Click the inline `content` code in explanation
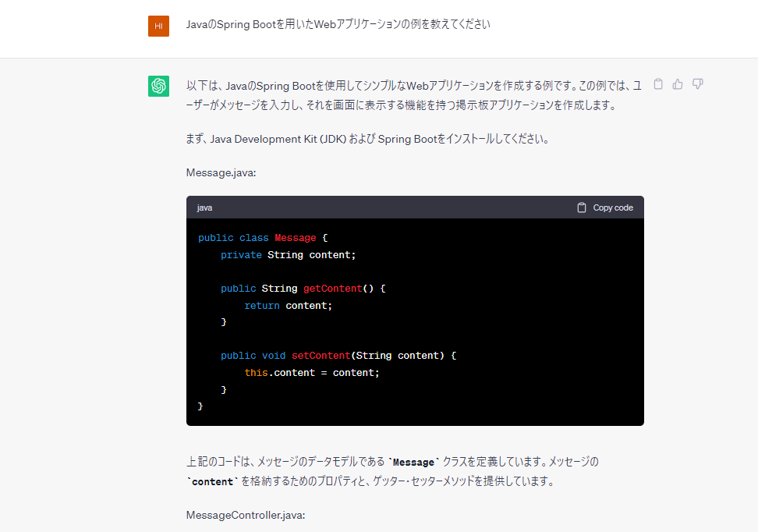The image size is (758, 532). [x=212, y=482]
